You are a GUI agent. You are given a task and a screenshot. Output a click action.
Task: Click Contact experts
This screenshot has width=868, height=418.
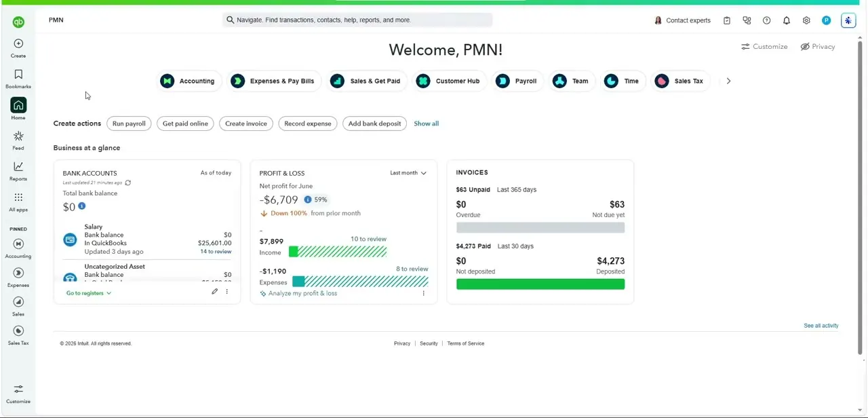(x=682, y=20)
